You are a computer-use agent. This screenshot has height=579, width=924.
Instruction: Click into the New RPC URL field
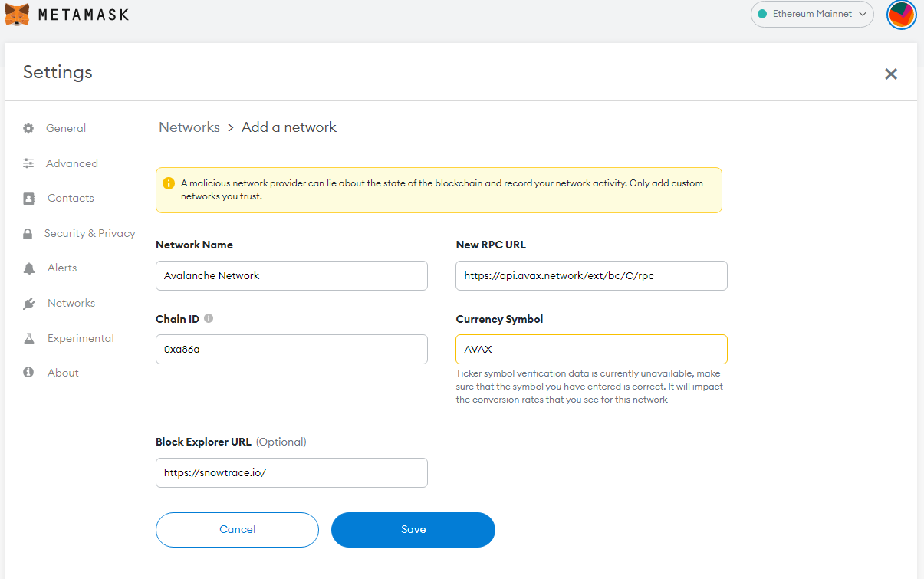tap(591, 276)
